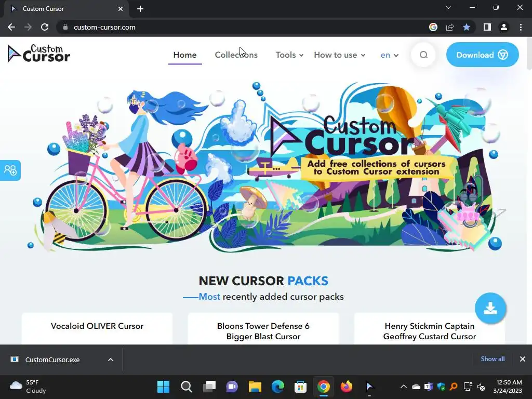The height and width of the screenshot is (399, 532).
Task: View site info via lock icon
Action: point(65,27)
